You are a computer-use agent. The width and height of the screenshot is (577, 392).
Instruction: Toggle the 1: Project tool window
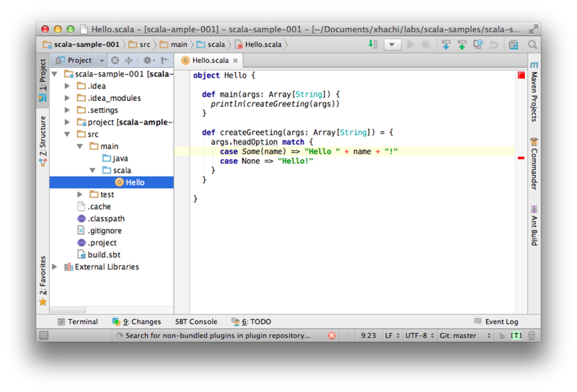pos(43,80)
